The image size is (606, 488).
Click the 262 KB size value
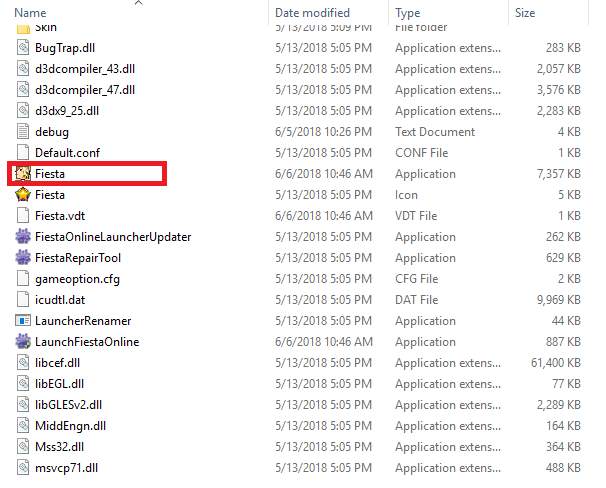563,237
